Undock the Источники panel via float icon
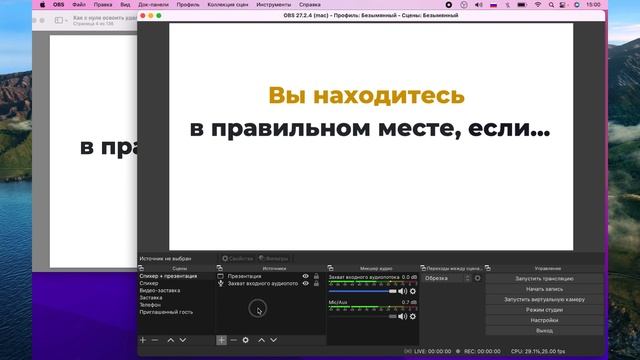This screenshot has width=640, height=360. tap(220, 268)
